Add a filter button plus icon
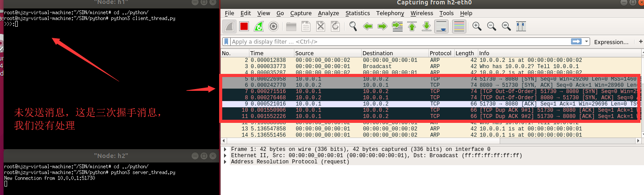This screenshot has width=644, height=195. tap(641, 41)
